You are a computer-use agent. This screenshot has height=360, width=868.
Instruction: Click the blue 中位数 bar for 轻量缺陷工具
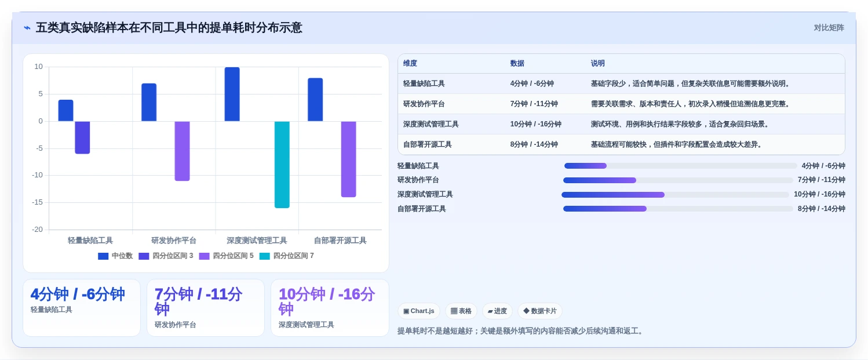point(66,111)
